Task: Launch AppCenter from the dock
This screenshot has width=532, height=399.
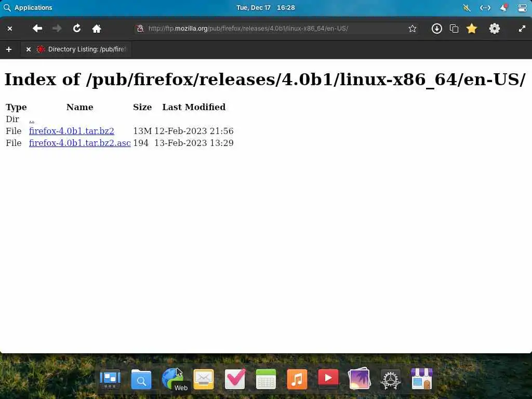Action: [422, 379]
